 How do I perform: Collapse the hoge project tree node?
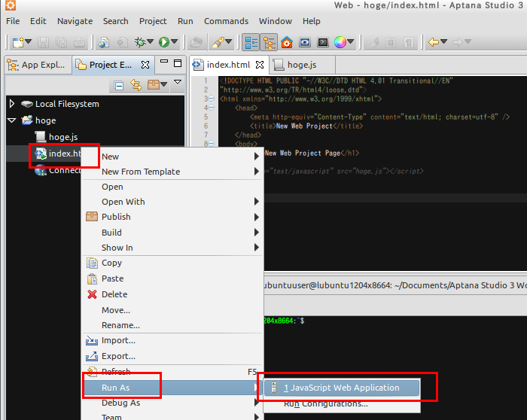(x=12, y=120)
